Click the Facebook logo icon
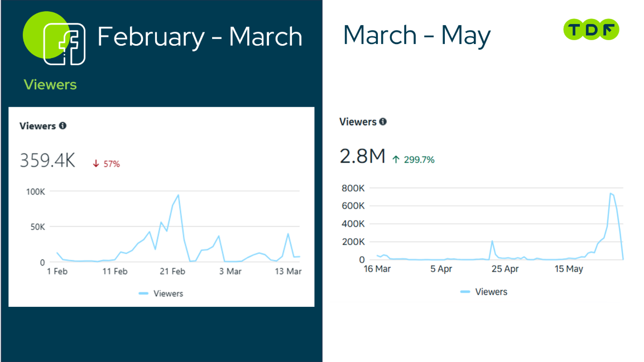Viewport: 644px width, 362px height. point(64,44)
